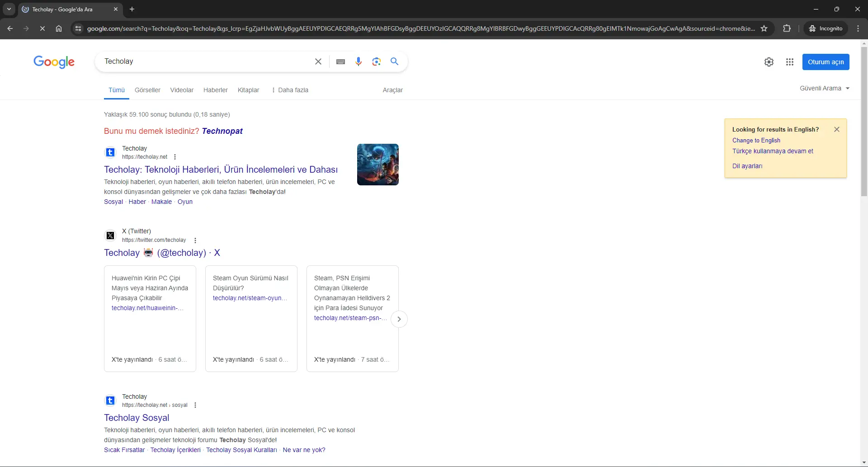Open the Araçlar search tools
The height and width of the screenshot is (467, 868).
pos(393,90)
